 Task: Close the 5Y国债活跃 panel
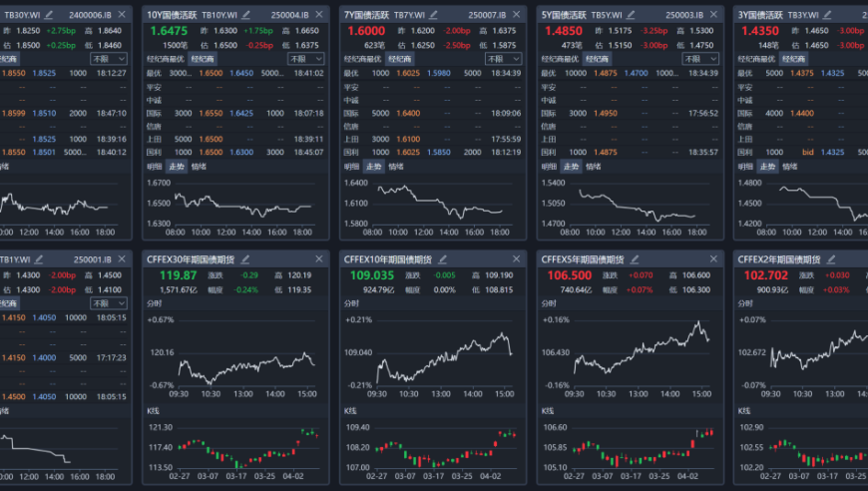click(x=713, y=14)
